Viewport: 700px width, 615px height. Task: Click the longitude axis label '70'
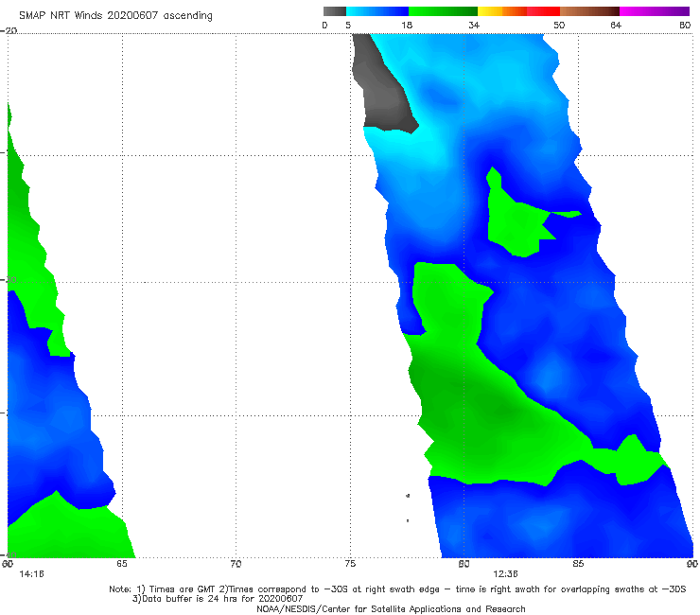click(x=236, y=564)
